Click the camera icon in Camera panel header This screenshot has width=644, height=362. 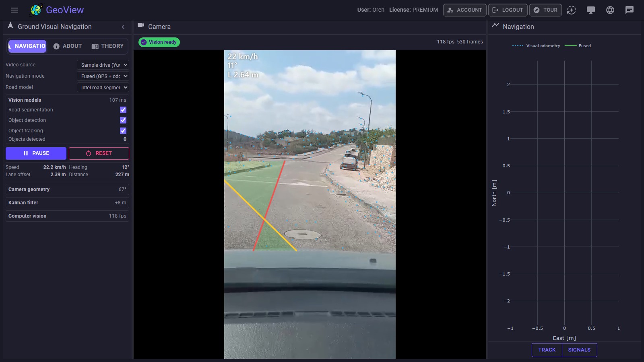coord(141,25)
